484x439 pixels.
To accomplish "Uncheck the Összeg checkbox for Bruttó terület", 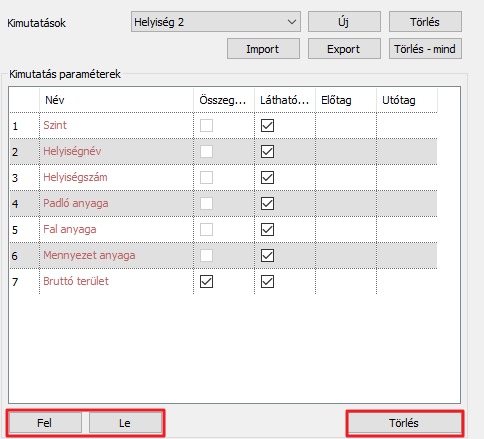I will [206, 282].
